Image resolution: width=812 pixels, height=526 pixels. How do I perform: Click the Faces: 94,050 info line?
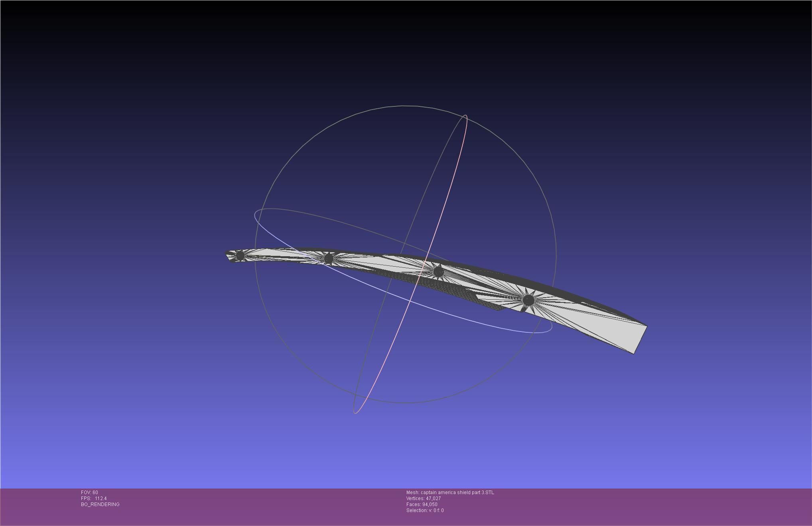click(422, 504)
